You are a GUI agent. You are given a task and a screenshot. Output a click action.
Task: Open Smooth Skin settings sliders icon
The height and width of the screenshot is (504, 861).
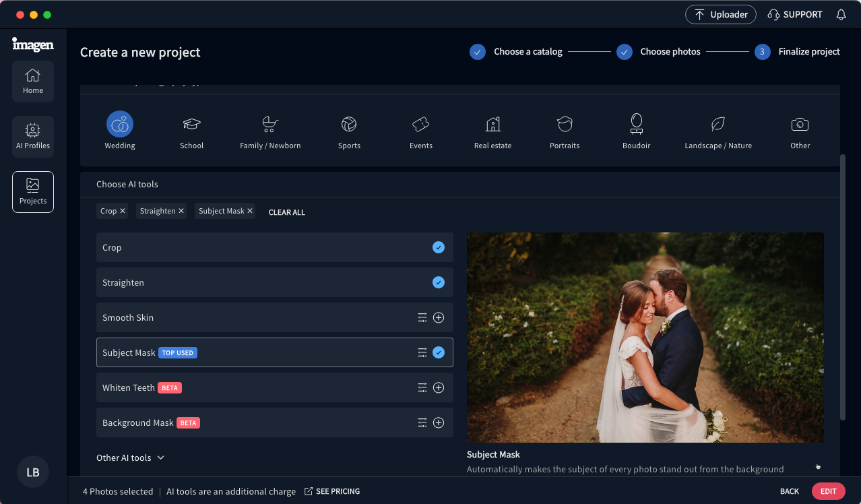pyautogui.click(x=422, y=317)
